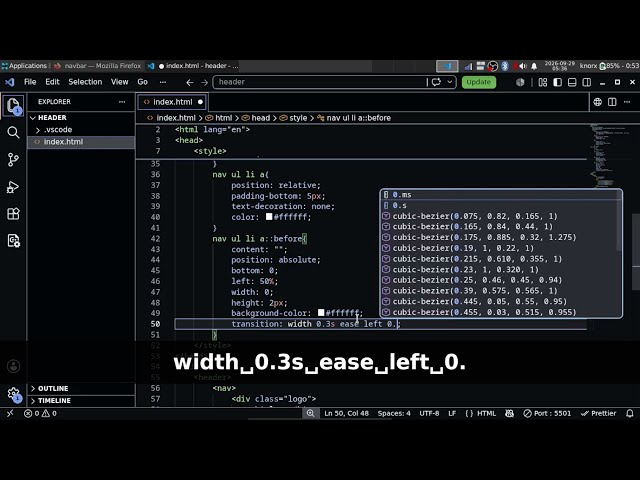
Task: Click the zoom magnifier in status bar
Action: point(310,413)
